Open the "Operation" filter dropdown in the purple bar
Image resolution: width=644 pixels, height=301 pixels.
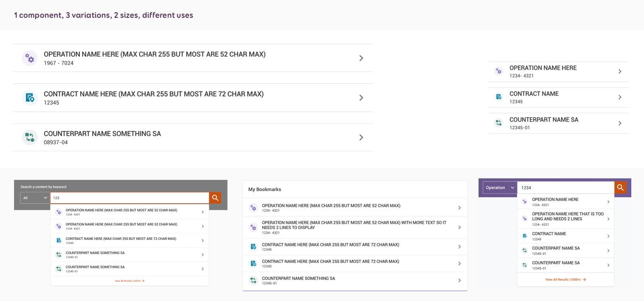tap(500, 188)
